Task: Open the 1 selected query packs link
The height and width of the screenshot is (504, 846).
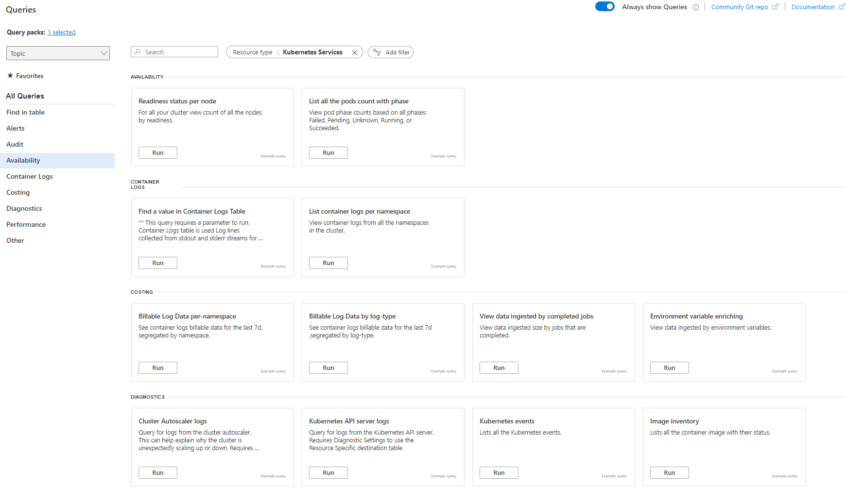Action: pyautogui.click(x=62, y=33)
